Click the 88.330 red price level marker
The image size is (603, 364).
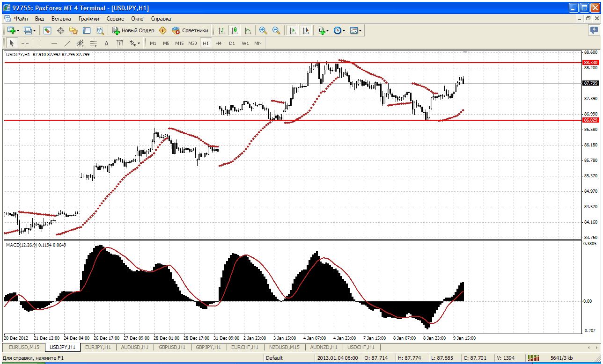click(590, 62)
